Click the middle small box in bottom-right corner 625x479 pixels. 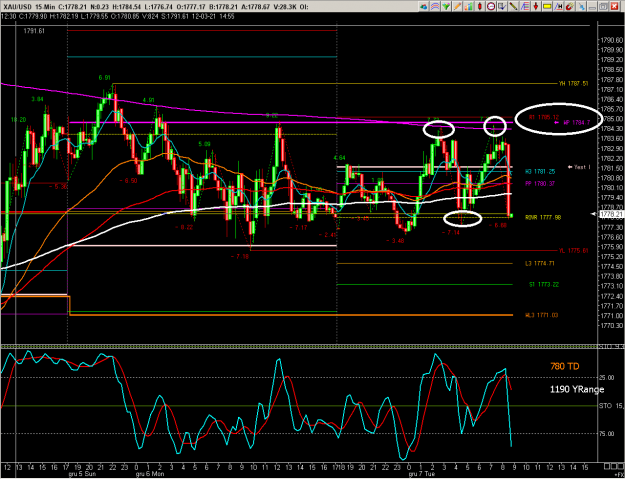click(613, 466)
